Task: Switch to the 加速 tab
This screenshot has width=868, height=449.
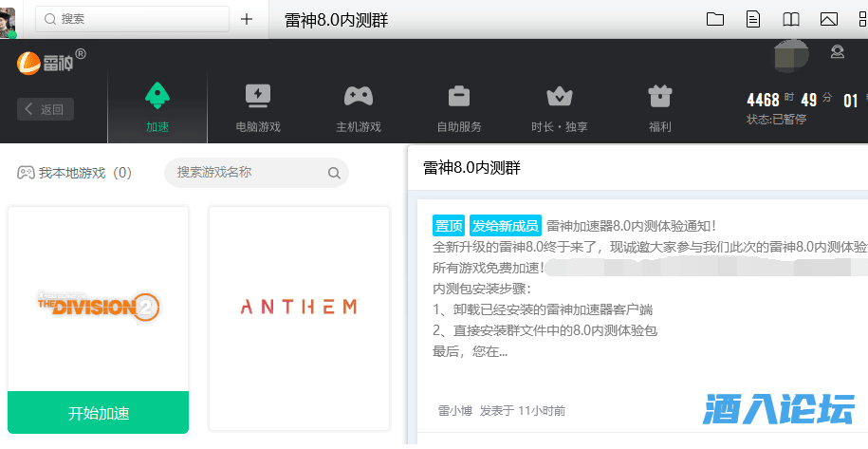Action: tap(157, 106)
